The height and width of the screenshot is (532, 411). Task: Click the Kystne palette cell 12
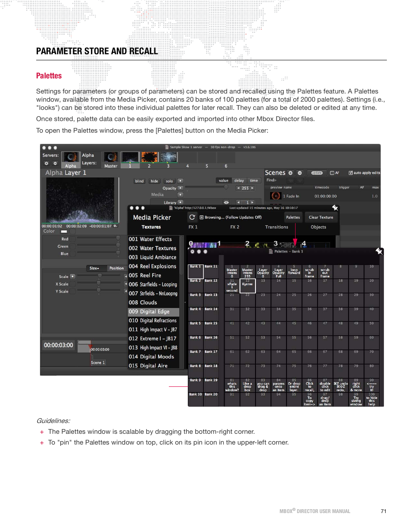(x=247, y=286)
